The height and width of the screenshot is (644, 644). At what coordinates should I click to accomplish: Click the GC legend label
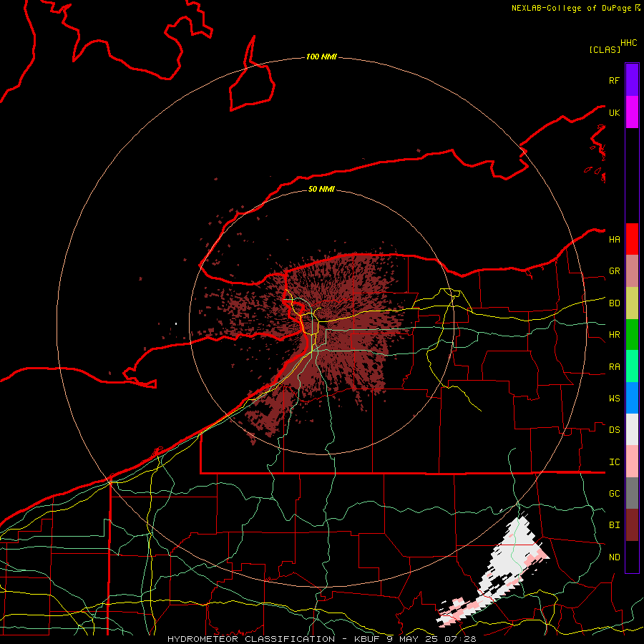click(614, 493)
